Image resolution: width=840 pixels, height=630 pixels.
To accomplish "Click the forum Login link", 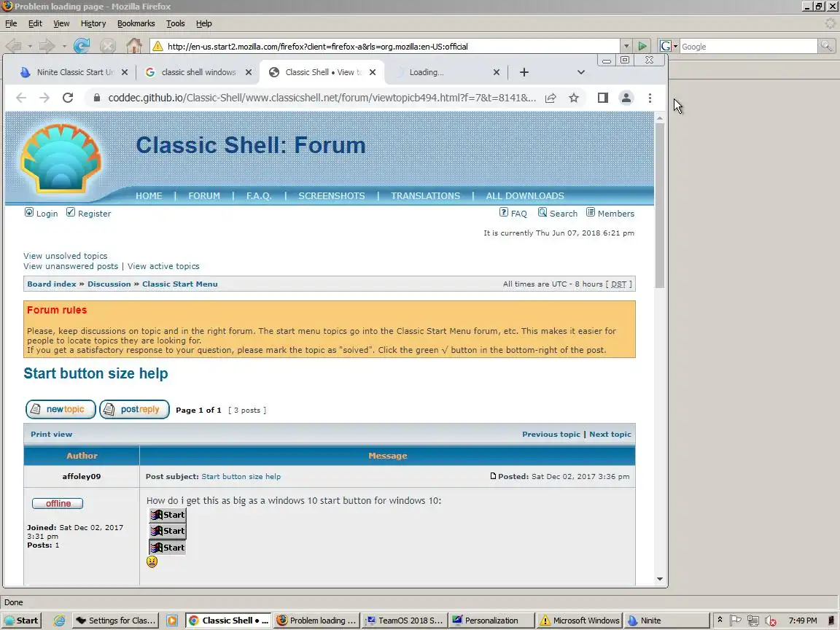I will click(x=42, y=213).
